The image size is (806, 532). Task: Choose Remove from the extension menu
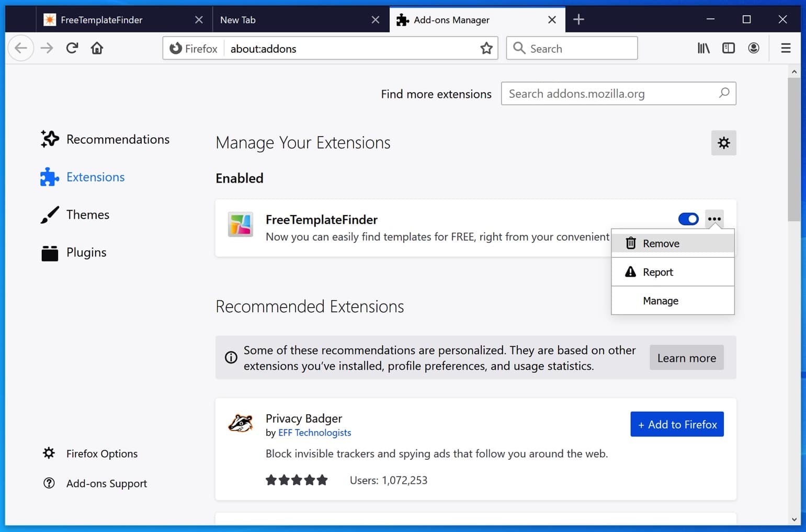pyautogui.click(x=673, y=243)
